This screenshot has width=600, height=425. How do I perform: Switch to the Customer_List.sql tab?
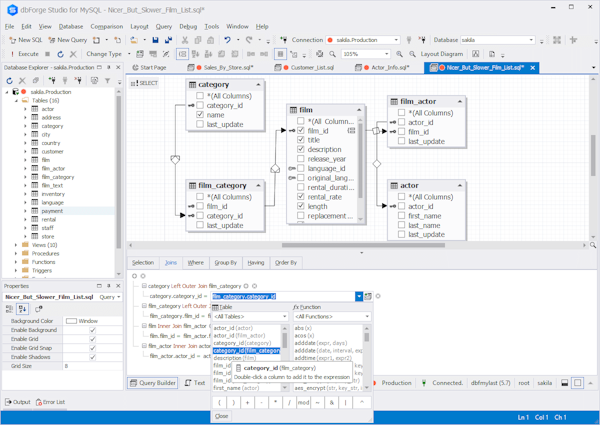click(x=312, y=68)
